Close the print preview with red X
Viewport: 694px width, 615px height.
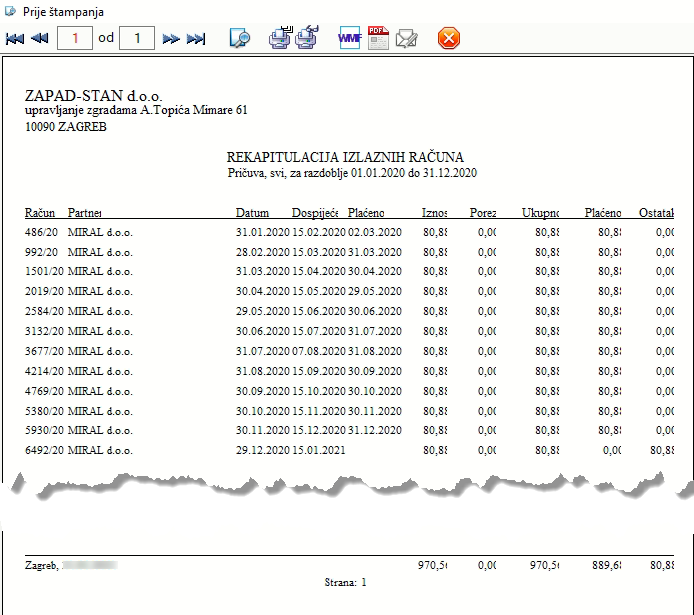click(449, 38)
